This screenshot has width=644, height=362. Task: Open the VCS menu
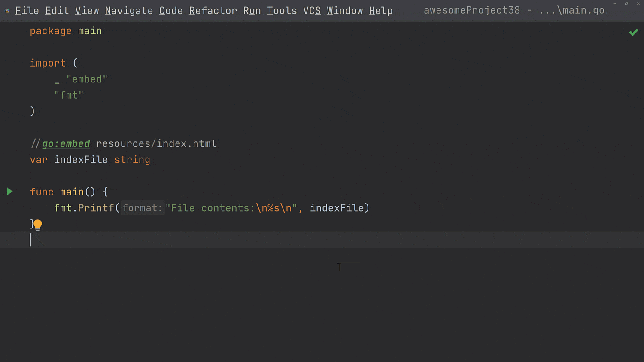point(312,10)
